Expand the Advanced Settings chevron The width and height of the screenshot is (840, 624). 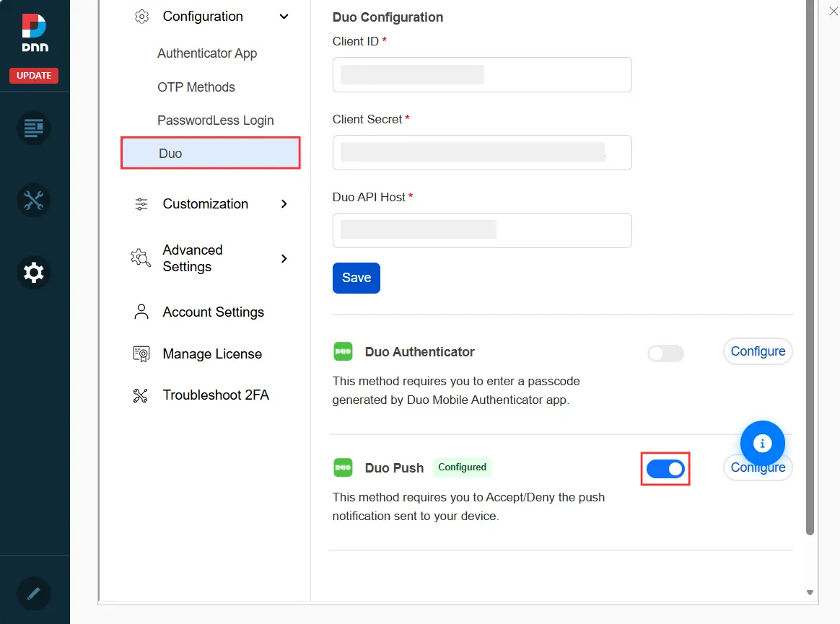(x=284, y=259)
